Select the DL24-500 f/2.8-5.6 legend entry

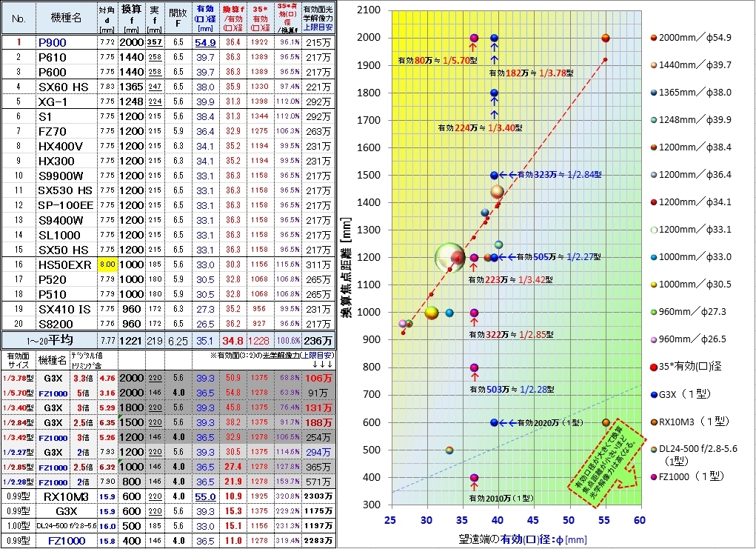click(694, 454)
